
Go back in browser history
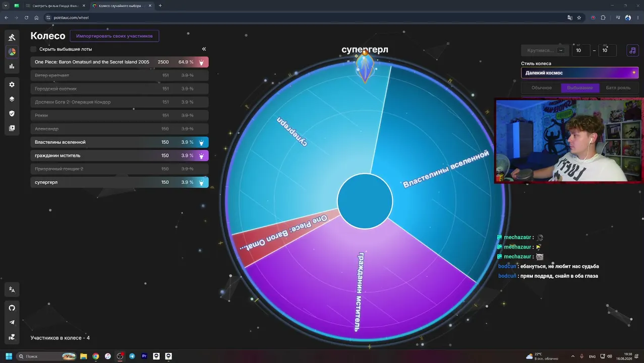pyautogui.click(x=6, y=18)
